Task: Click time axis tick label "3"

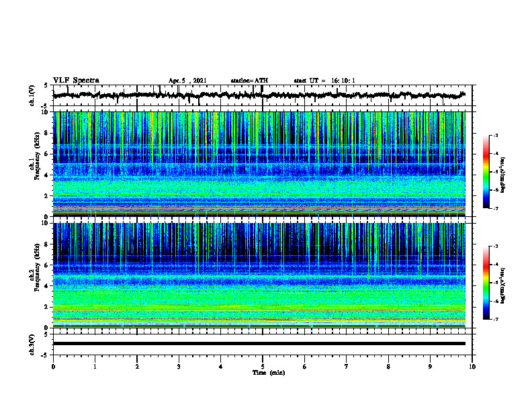Action: (x=179, y=367)
